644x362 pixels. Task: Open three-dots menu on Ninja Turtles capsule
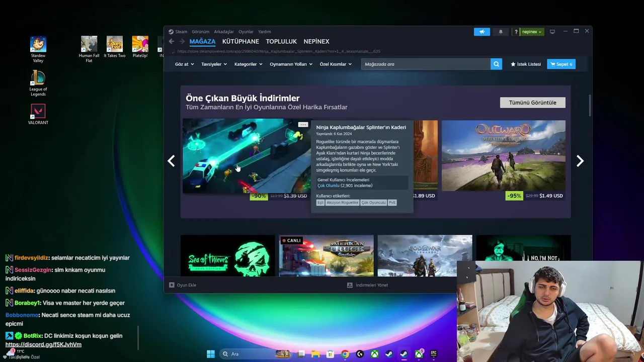303,124
